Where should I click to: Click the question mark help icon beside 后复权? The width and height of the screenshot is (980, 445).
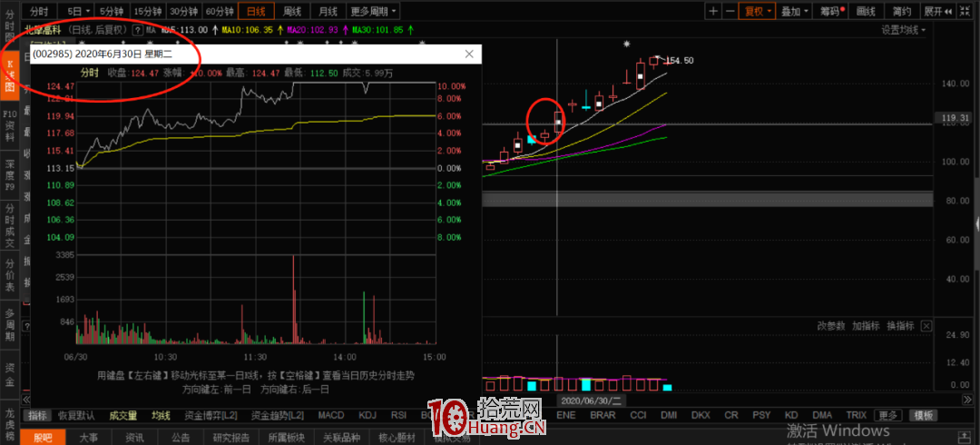pos(137,29)
